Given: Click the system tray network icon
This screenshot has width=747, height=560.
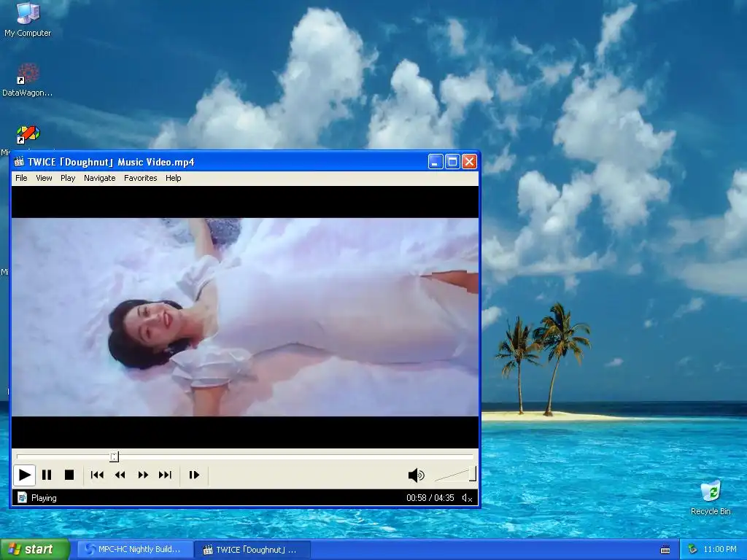Looking at the screenshot, I should click(693, 550).
